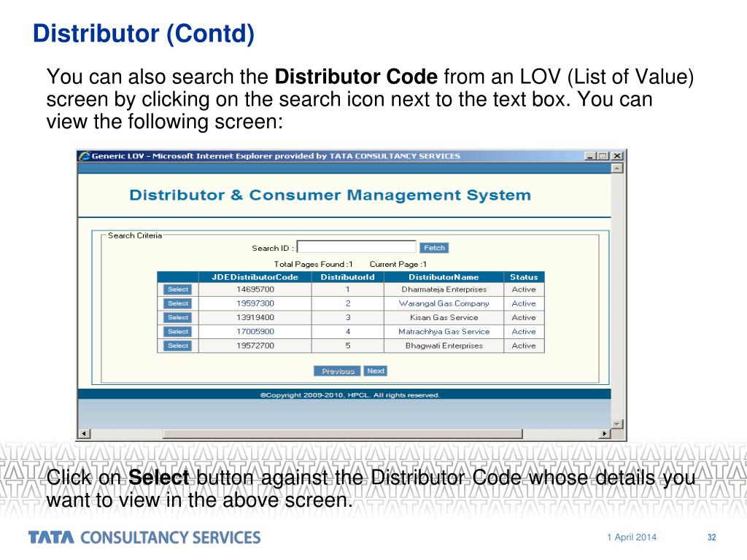Click the Status column header
The height and width of the screenshot is (560, 747).
click(x=524, y=277)
